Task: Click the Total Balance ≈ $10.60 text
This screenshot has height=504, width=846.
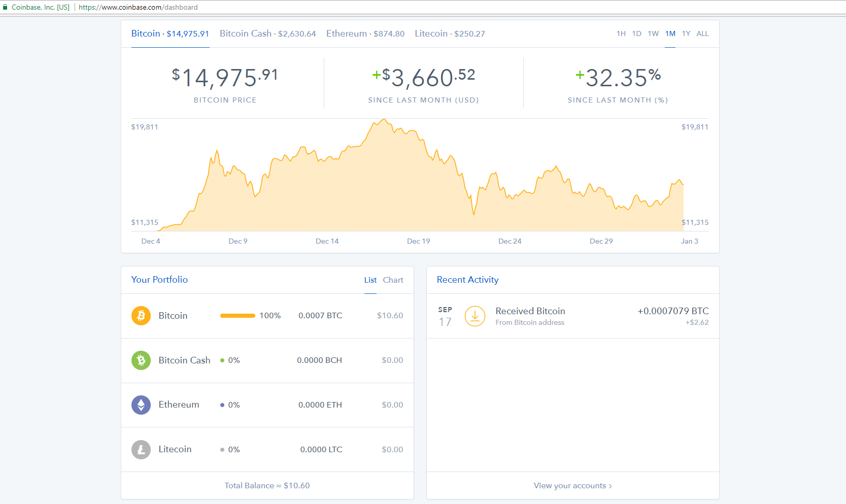Action: coord(267,486)
